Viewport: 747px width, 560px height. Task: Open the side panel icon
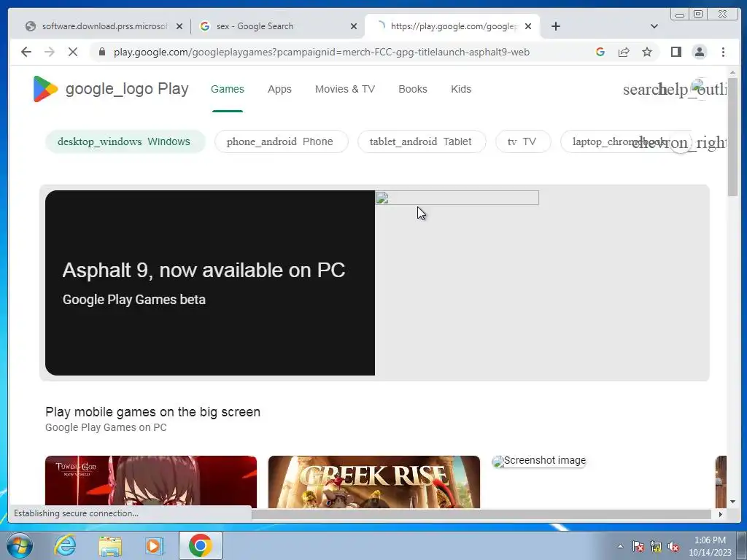(676, 52)
